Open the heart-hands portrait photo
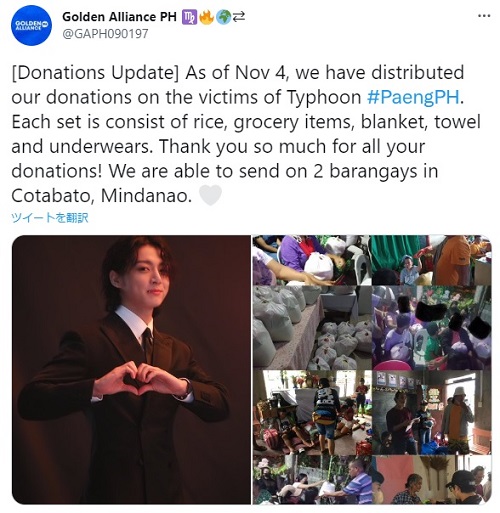The height and width of the screenshot is (513, 500). (x=131, y=369)
